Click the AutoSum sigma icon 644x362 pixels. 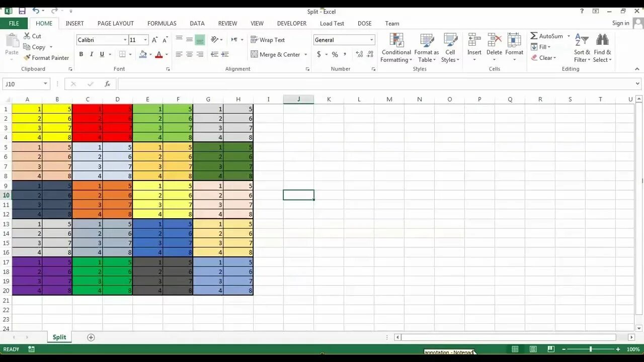click(x=534, y=36)
